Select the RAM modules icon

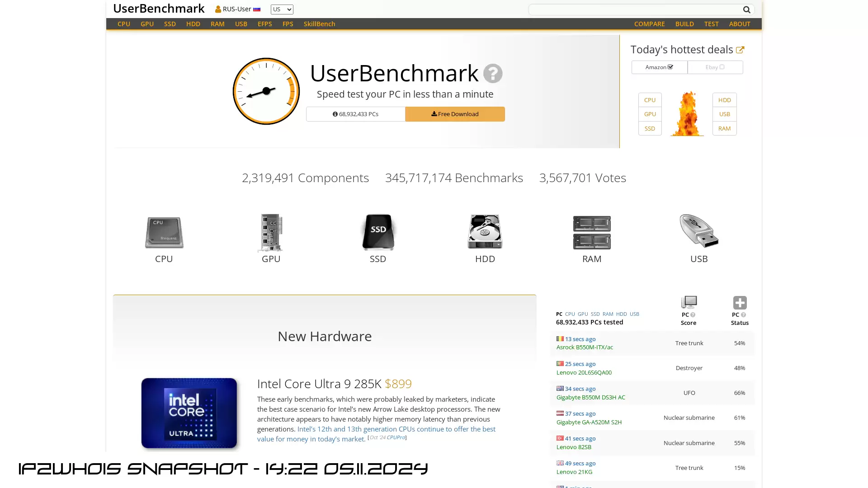[x=592, y=232]
